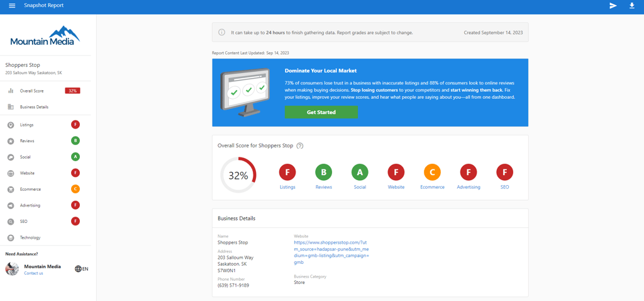The image size is (644, 301).
Task: Click the SEO link in the score card
Action: tap(505, 187)
